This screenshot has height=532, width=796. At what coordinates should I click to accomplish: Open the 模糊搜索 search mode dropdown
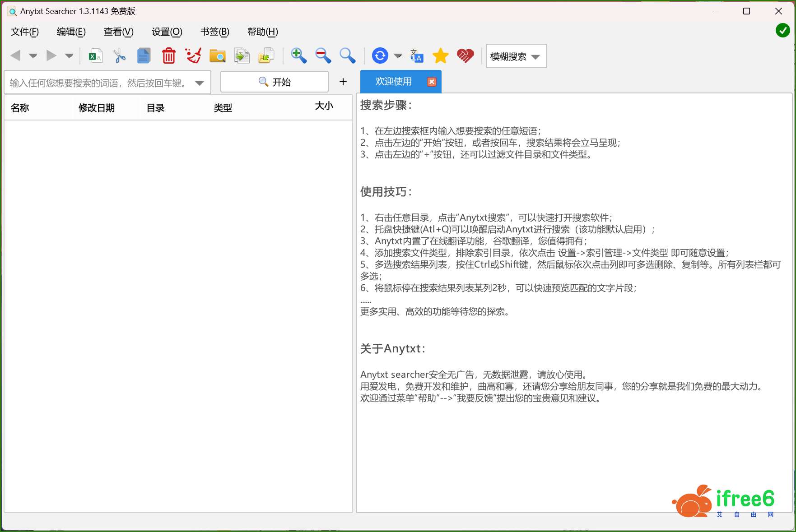pyautogui.click(x=516, y=56)
